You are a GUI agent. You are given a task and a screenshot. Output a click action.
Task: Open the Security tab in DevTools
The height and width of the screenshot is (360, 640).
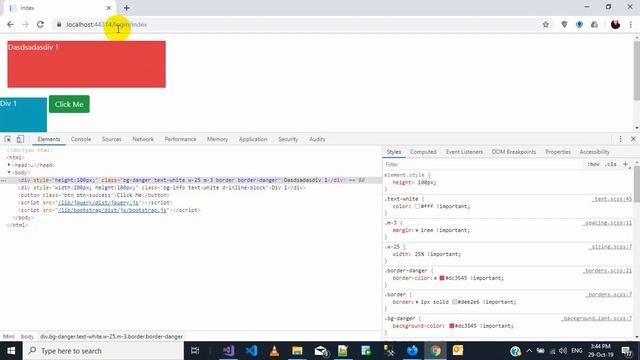pyautogui.click(x=288, y=139)
